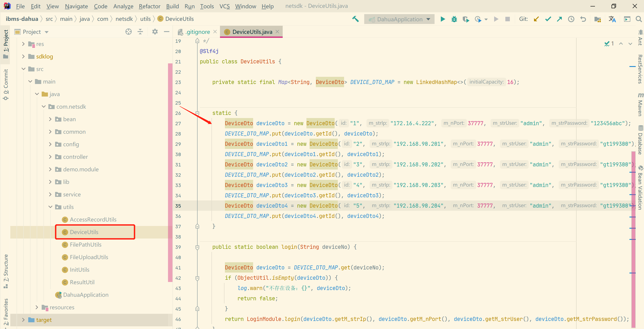Screen dimensions: 644x329
Task: Toggle the Maven tool window on the right side
Action: [640, 105]
